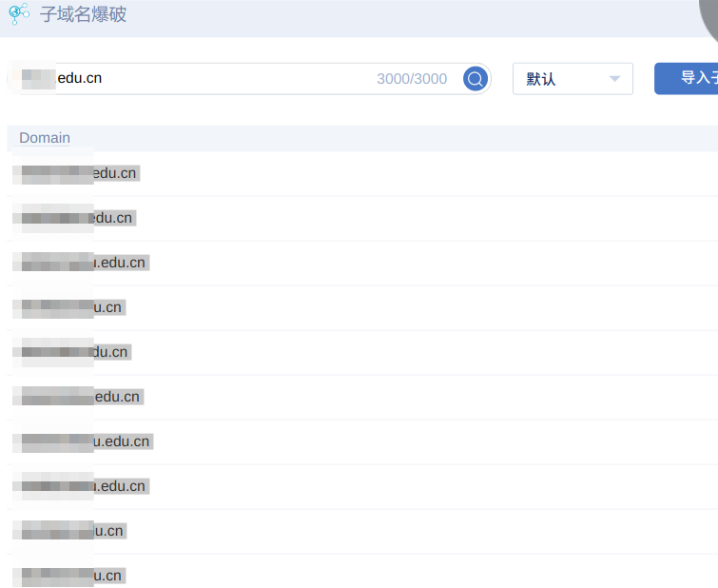Click the Domain column header
Screen dimensions: 718x588
click(x=45, y=138)
